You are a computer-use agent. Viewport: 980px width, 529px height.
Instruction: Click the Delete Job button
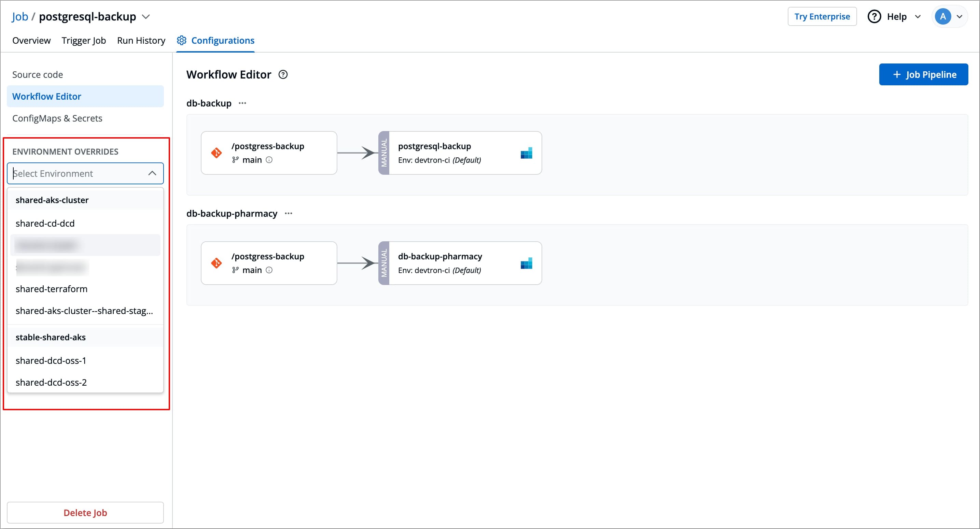coord(85,513)
